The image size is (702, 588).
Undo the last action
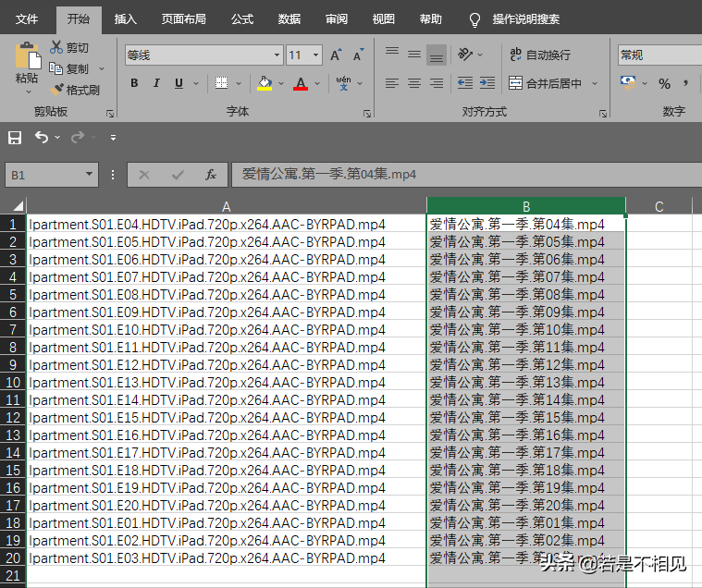click(42, 137)
